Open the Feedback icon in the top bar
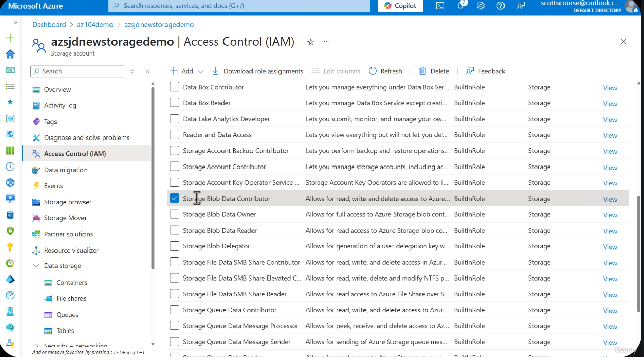The image size is (644, 360). [x=520, y=6]
